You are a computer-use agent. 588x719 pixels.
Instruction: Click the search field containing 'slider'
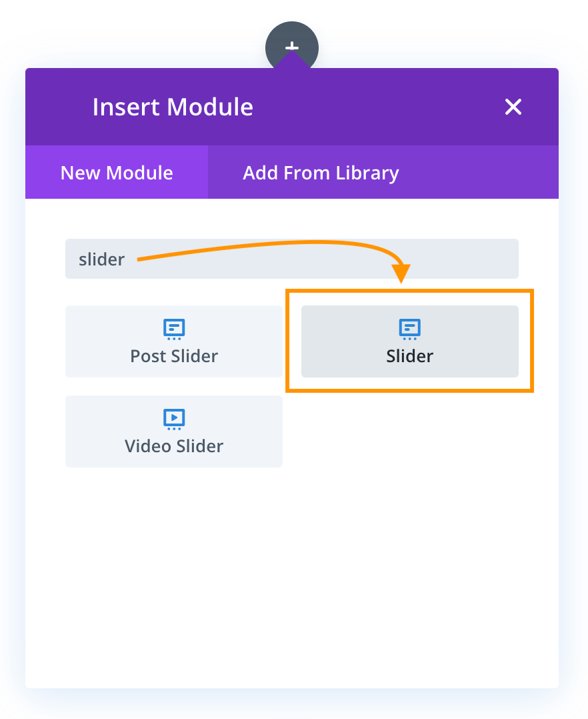[292, 259]
